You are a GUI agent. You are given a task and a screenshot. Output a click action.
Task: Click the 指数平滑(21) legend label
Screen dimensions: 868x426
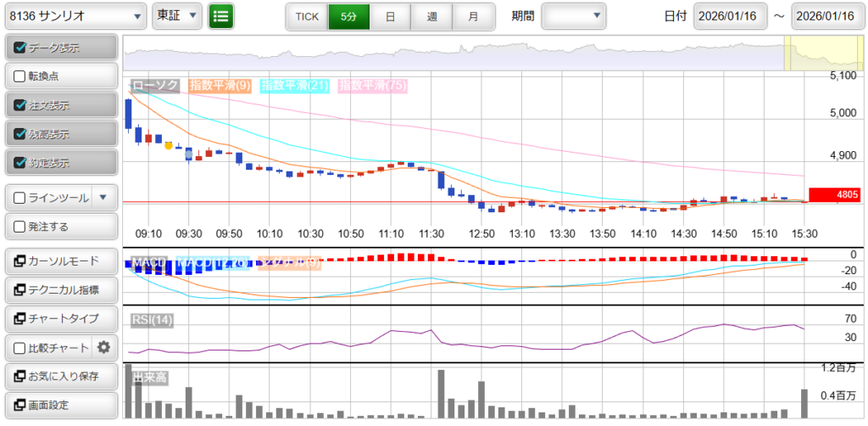pyautogui.click(x=296, y=86)
